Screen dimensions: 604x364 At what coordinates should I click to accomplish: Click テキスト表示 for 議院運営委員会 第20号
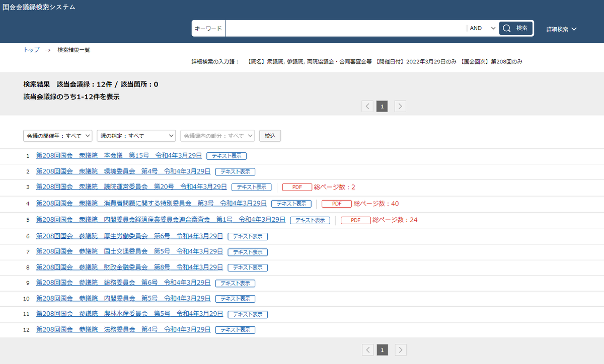(x=251, y=187)
